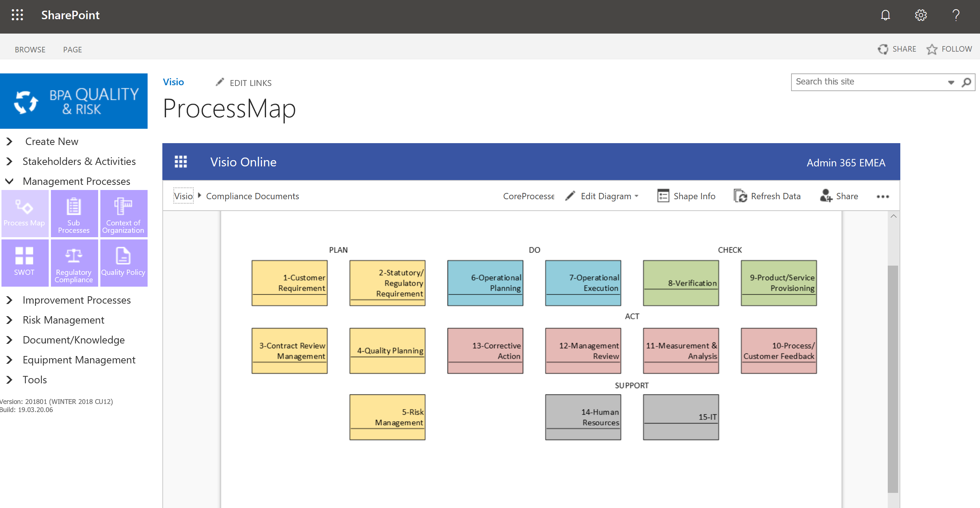
Task: Click the Compliance Documents breadcrumb
Action: [253, 196]
